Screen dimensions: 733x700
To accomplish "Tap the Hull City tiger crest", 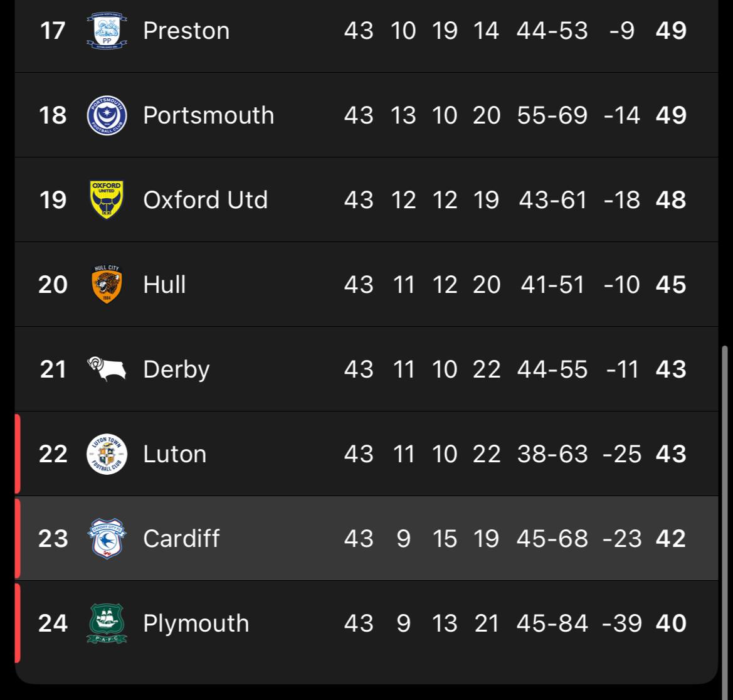I will [x=107, y=284].
